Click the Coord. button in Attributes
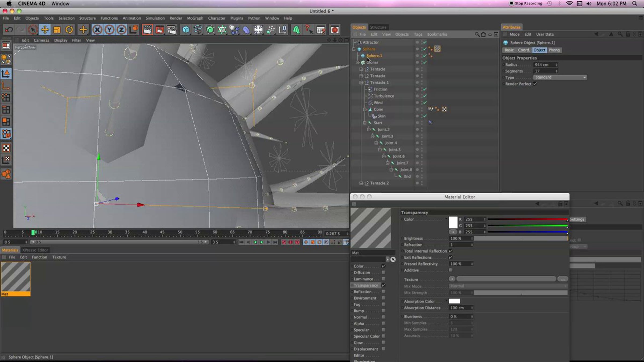The height and width of the screenshot is (362, 644). point(524,50)
